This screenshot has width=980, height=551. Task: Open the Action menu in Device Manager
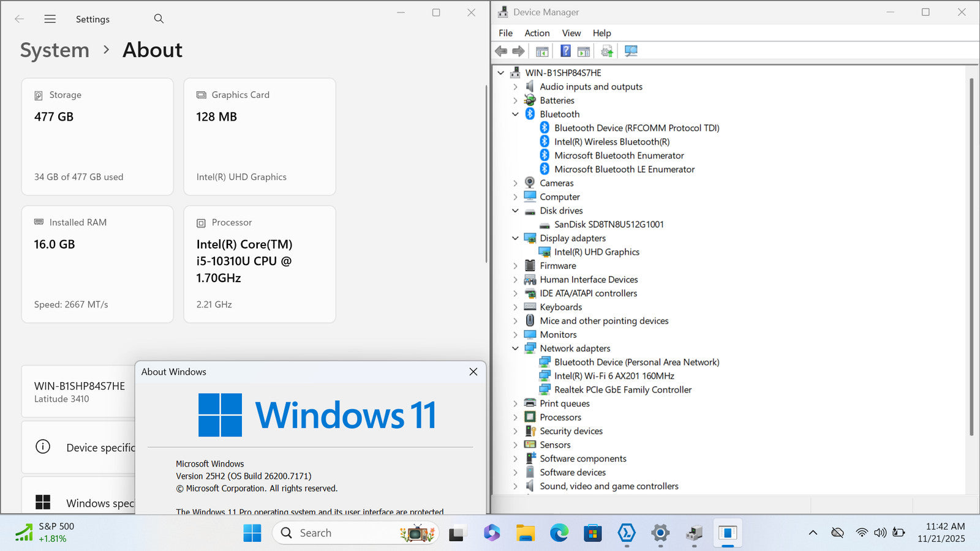tap(537, 33)
